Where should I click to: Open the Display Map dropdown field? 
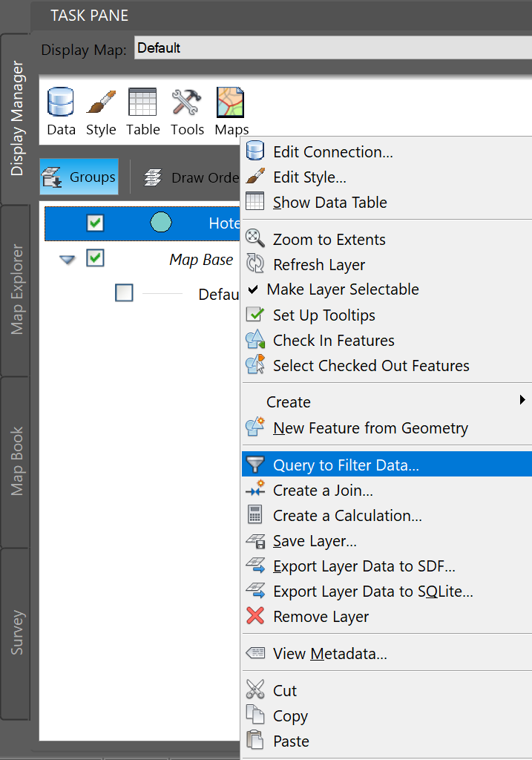click(x=333, y=48)
